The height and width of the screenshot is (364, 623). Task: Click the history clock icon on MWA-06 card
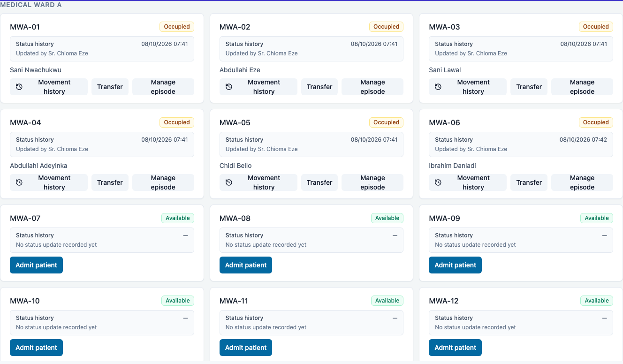[x=438, y=182]
